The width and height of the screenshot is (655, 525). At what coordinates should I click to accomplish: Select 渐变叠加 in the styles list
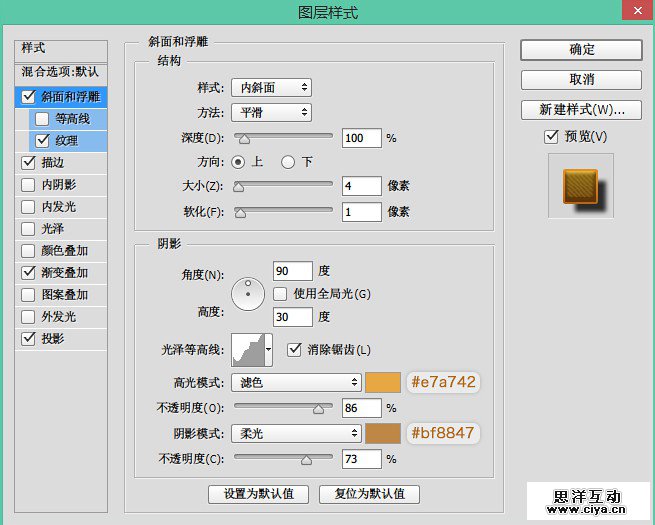click(x=64, y=272)
